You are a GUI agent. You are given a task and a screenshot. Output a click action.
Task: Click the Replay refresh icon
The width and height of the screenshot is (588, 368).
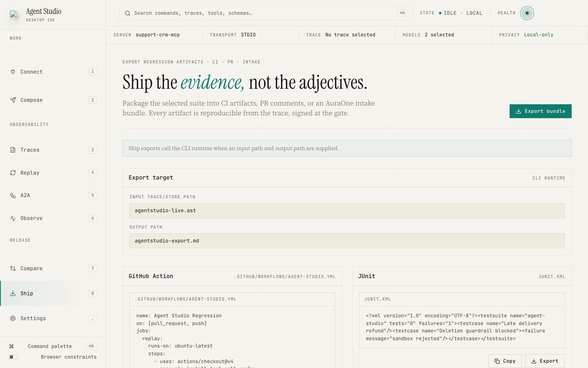click(13, 173)
